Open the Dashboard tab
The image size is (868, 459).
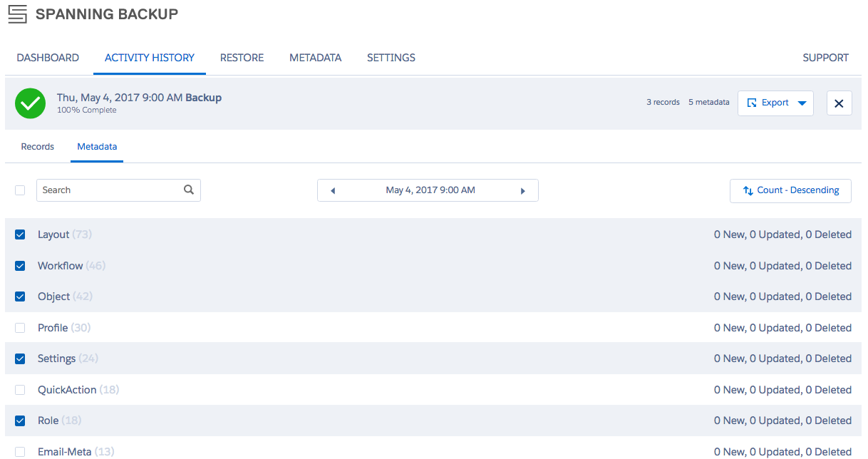pyautogui.click(x=48, y=58)
